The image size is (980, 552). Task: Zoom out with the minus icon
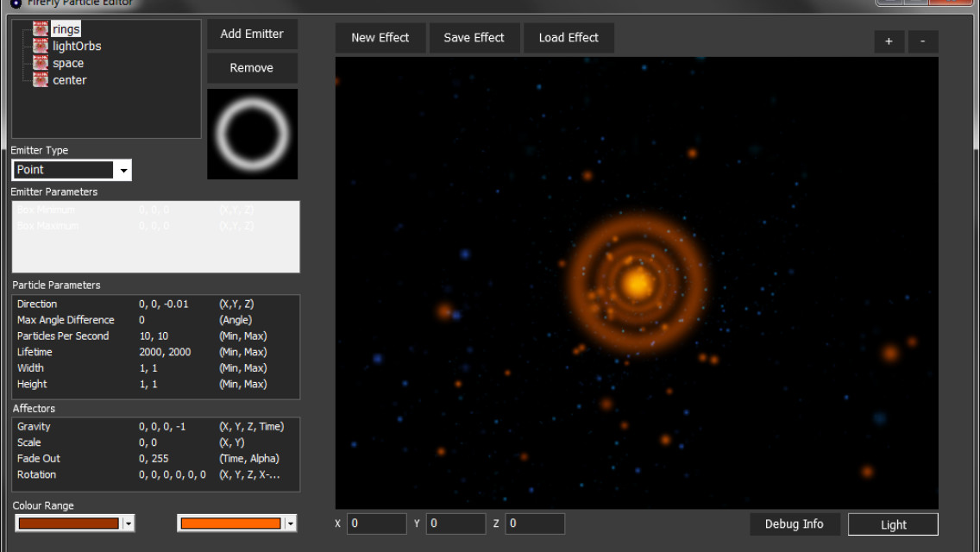[x=923, y=41]
